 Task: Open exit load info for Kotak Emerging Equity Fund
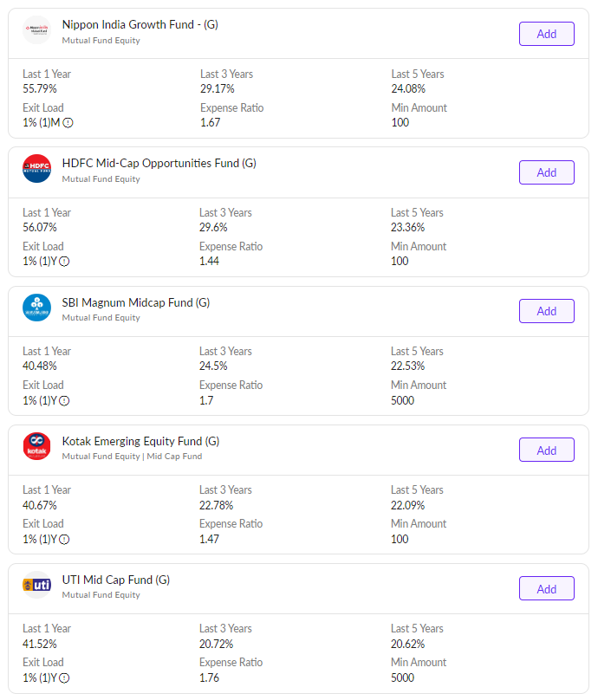(x=64, y=539)
